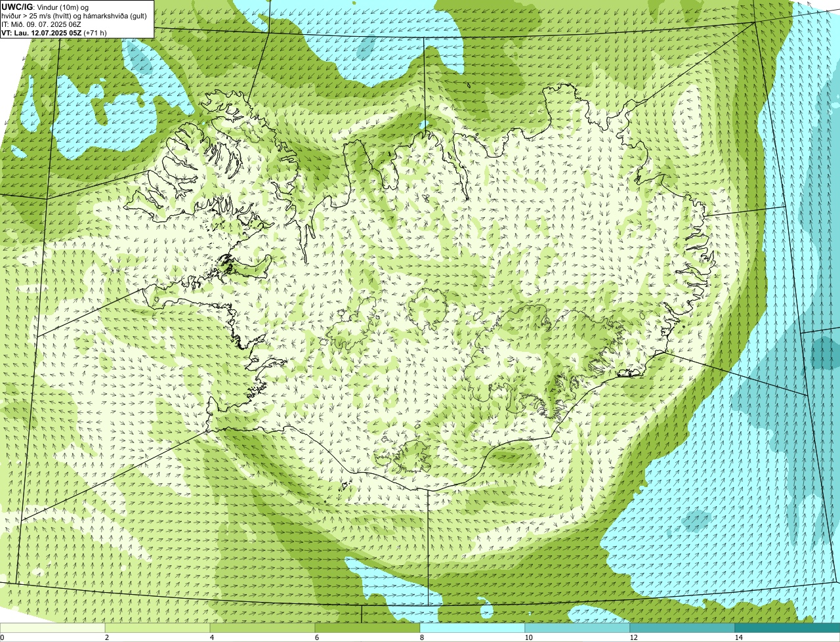The width and height of the screenshot is (840, 642).
Task: Click the legend scale label "12"
Action: [633, 637]
